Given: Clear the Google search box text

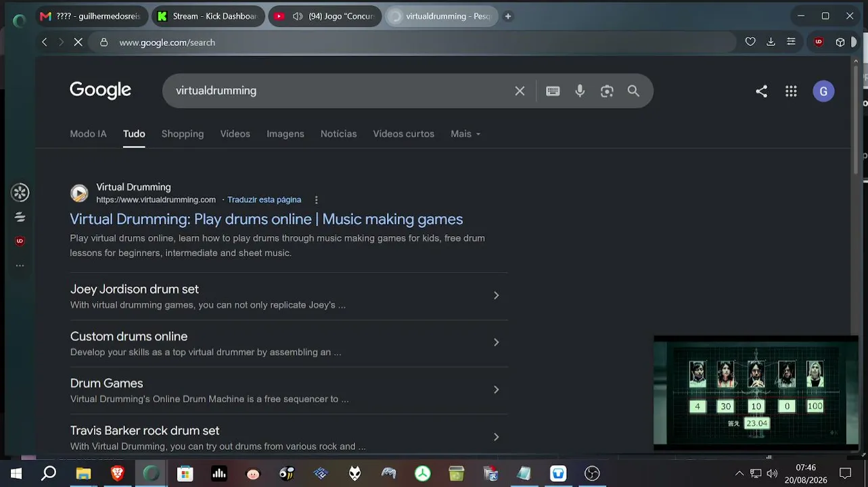Looking at the screenshot, I should pyautogui.click(x=520, y=91).
